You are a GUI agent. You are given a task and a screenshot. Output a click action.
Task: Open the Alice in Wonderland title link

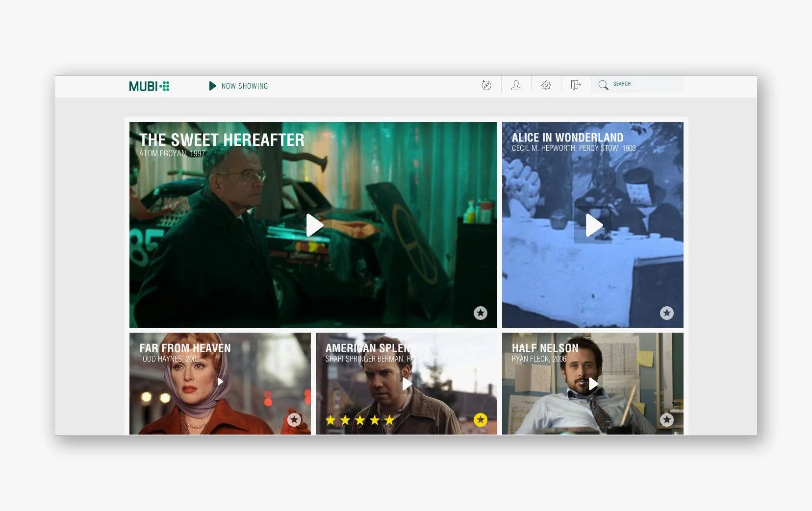coord(566,138)
